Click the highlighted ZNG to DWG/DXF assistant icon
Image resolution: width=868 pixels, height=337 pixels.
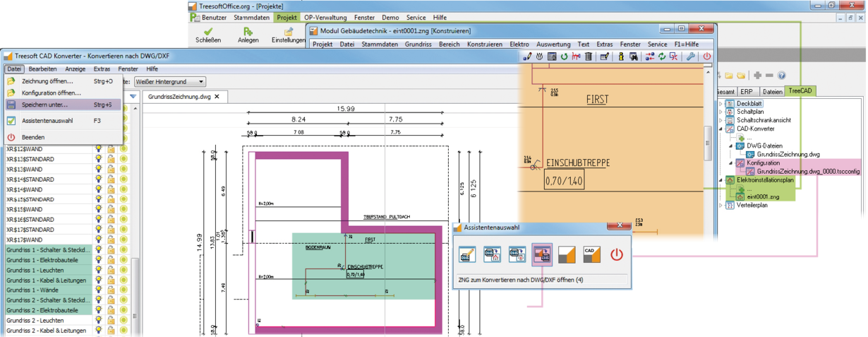point(543,254)
